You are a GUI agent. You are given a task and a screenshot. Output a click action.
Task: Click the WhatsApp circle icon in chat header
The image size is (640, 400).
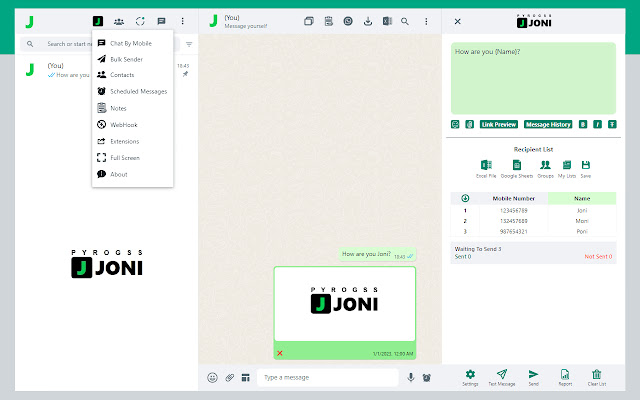coord(348,21)
